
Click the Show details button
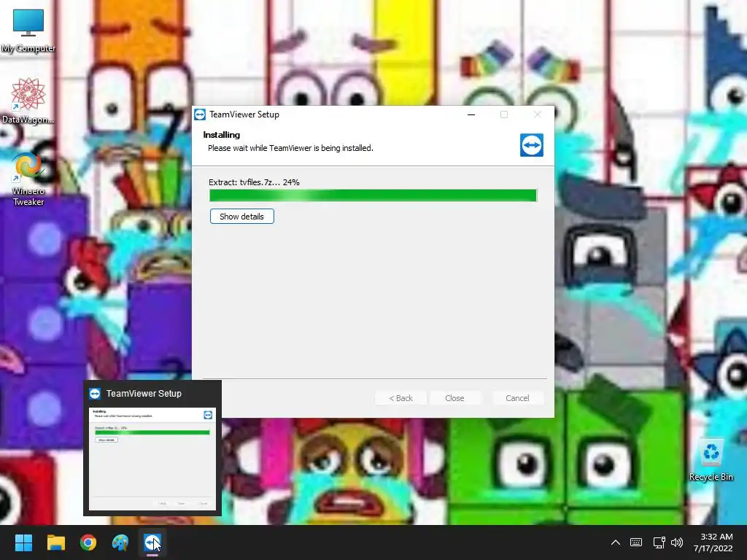coord(242,216)
